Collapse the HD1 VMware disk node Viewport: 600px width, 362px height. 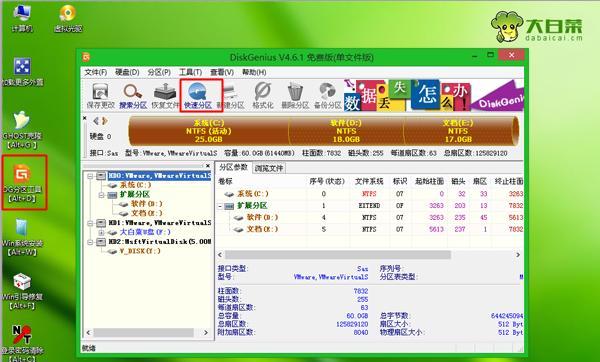[90, 223]
